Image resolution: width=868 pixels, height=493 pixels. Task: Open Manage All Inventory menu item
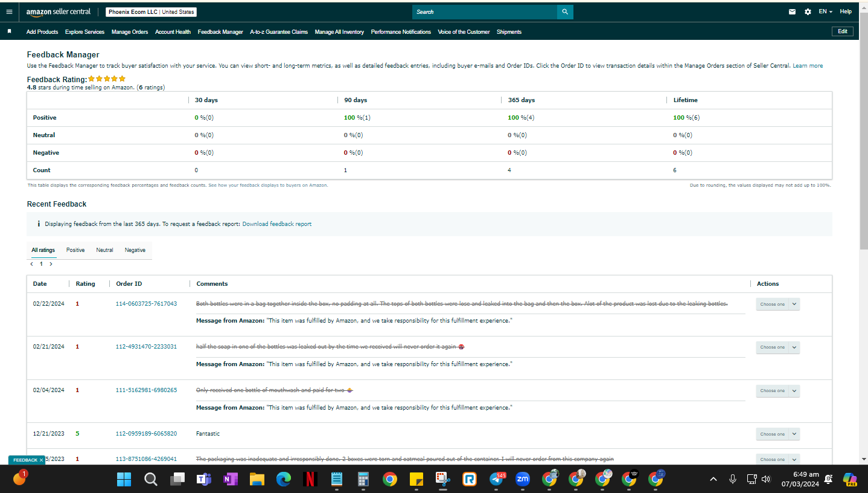[x=339, y=32]
